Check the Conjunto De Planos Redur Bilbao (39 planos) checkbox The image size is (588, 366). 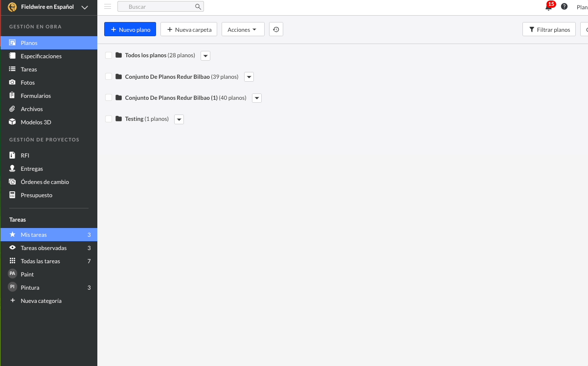click(109, 76)
